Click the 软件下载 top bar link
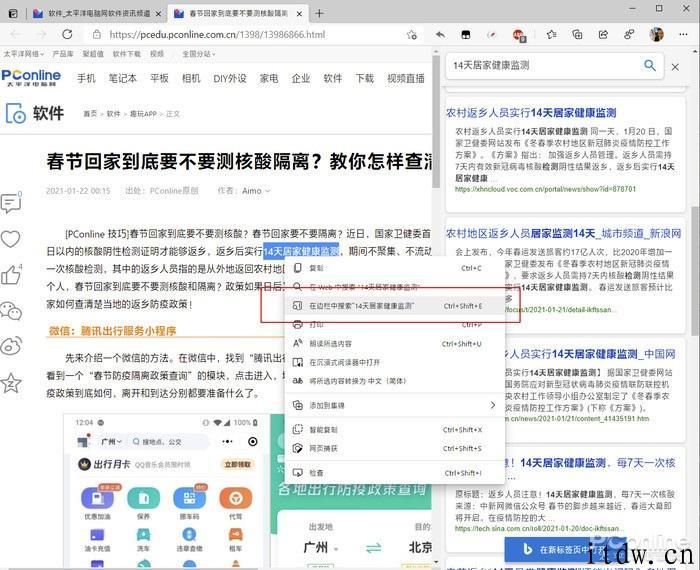Screen dimensions: 700x570 [x=126, y=54]
